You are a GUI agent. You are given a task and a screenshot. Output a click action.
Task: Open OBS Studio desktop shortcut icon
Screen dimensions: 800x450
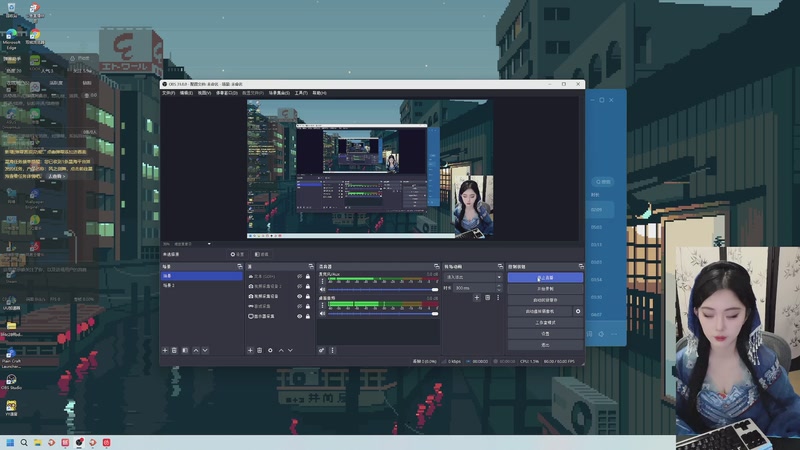point(11,382)
